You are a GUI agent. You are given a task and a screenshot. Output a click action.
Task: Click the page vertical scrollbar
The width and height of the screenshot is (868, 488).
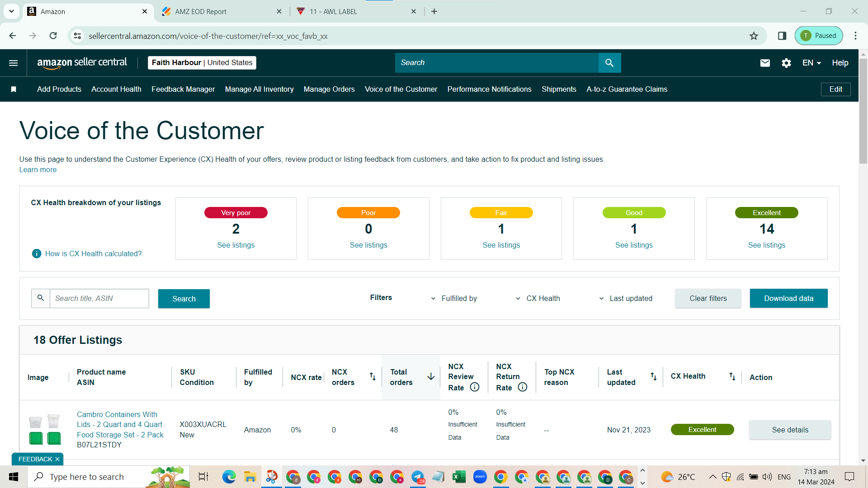[863, 111]
